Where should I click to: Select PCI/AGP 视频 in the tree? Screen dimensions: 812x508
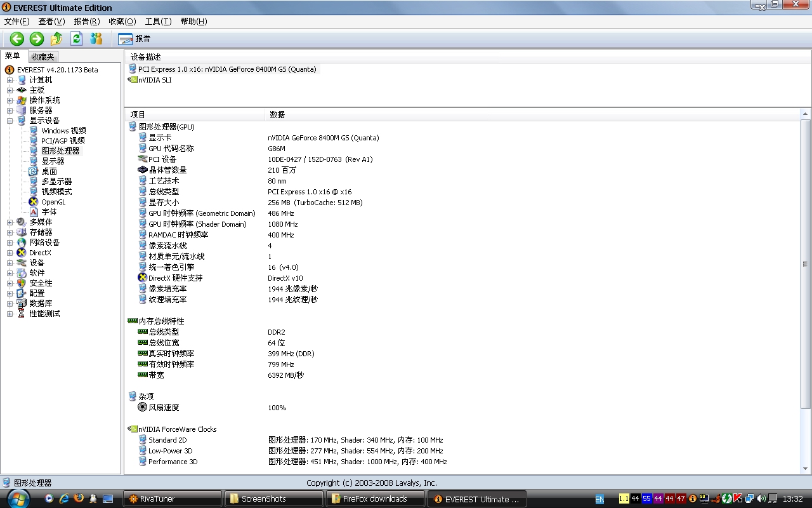click(63, 141)
